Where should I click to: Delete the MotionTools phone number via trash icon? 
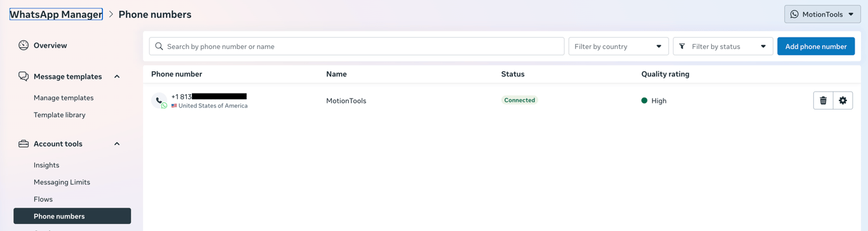(823, 101)
